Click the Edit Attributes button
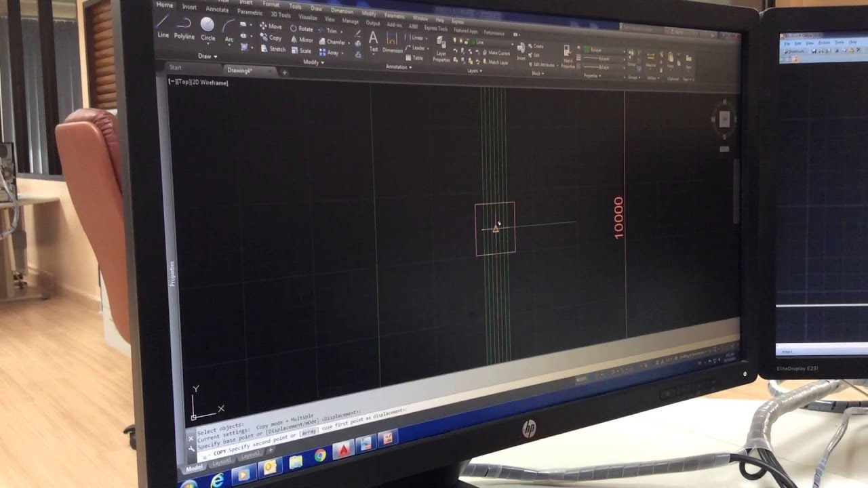Image resolution: width=868 pixels, height=488 pixels. (x=541, y=64)
